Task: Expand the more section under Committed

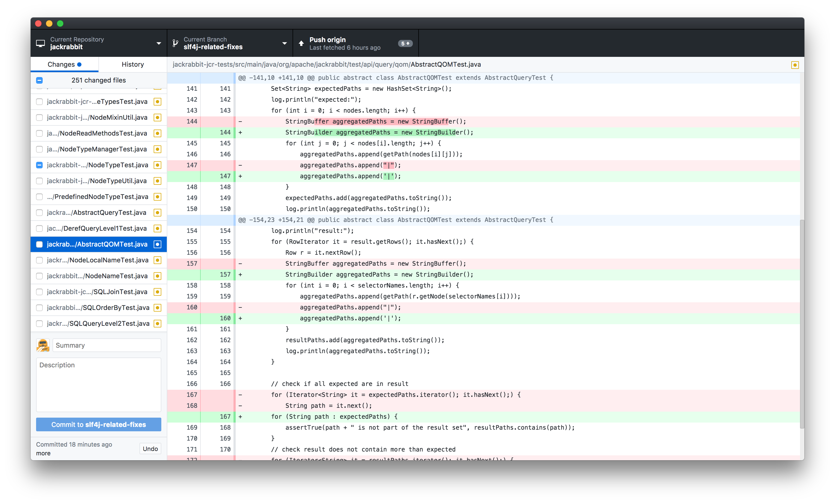Action: [x=43, y=453]
